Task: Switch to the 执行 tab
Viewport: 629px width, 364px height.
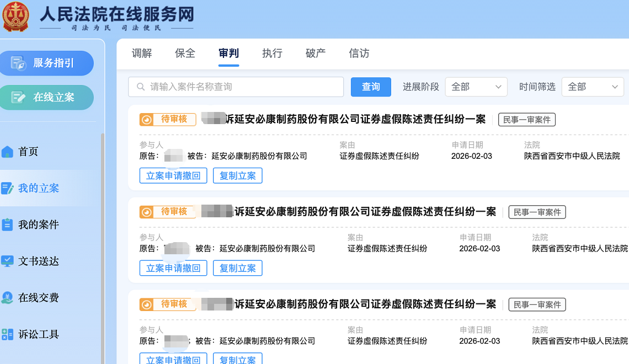Action: pyautogui.click(x=272, y=53)
